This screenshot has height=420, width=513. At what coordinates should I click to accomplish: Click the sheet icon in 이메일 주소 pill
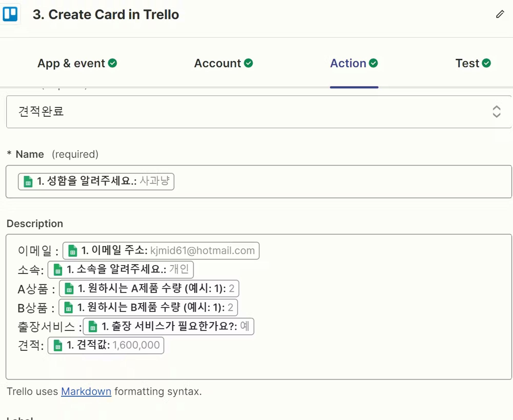pyautogui.click(x=73, y=251)
